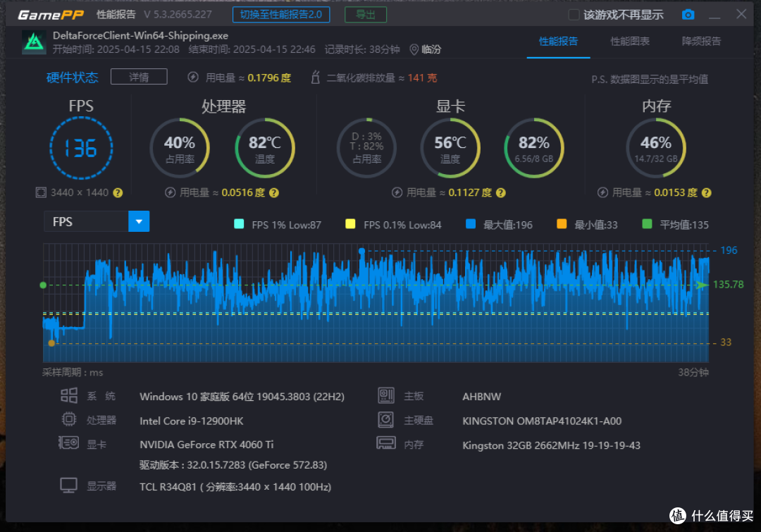Screen dimensions: 761x532
Task: Click the 切换至性能报告2.0 button
Action: tap(281, 15)
